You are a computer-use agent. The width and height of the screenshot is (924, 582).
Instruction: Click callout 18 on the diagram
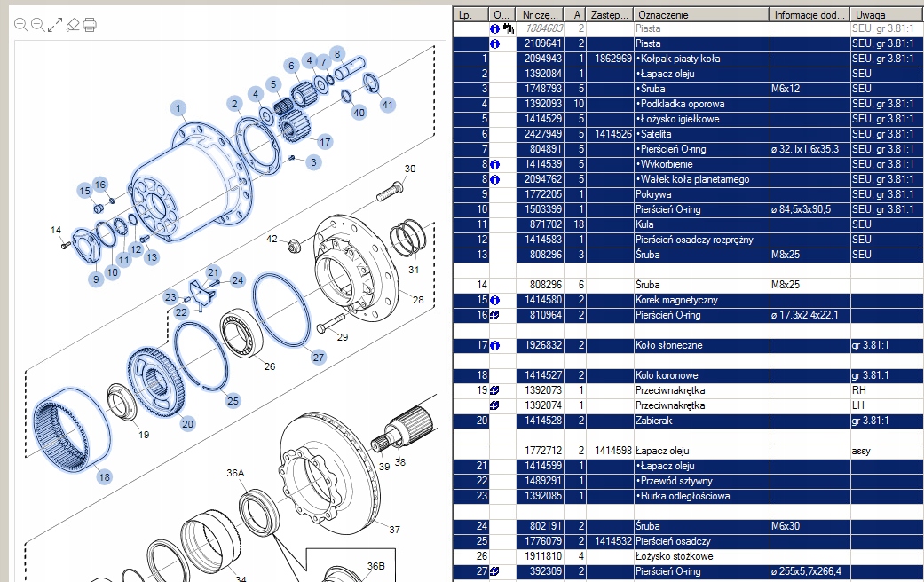[x=105, y=477]
